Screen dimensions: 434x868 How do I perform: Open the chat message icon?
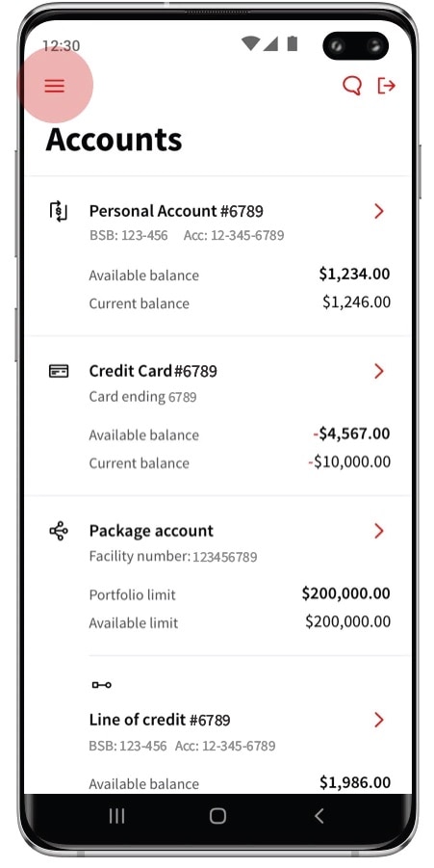point(352,86)
